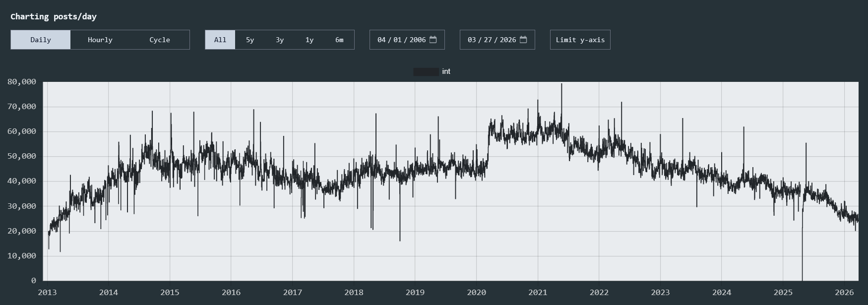The image size is (868, 305).
Task: Click the 2023 x-axis label
Action: click(661, 292)
